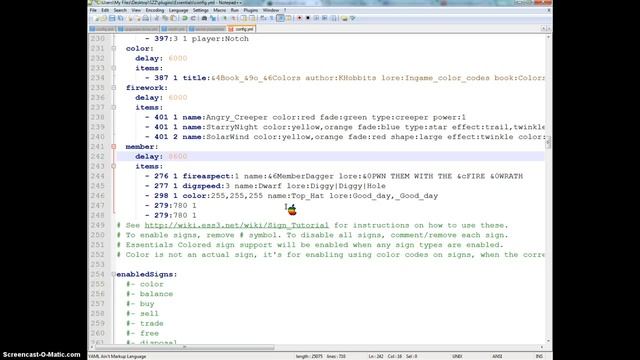Screen dimensions: 640x360
Task: Open the File menu
Action: tap(93, 10)
